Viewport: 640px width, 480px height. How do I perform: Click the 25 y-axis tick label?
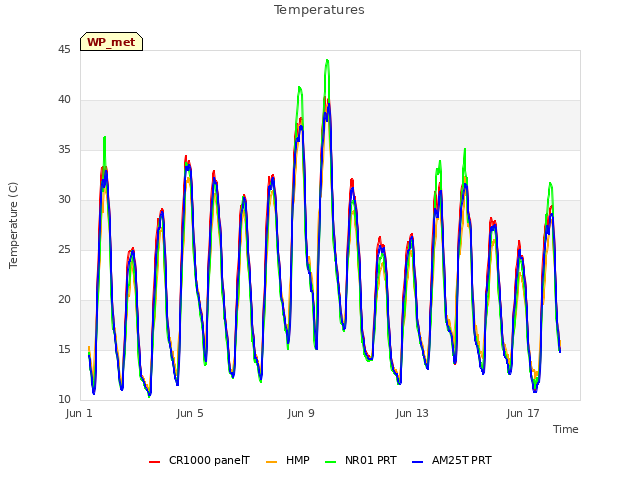(64, 249)
